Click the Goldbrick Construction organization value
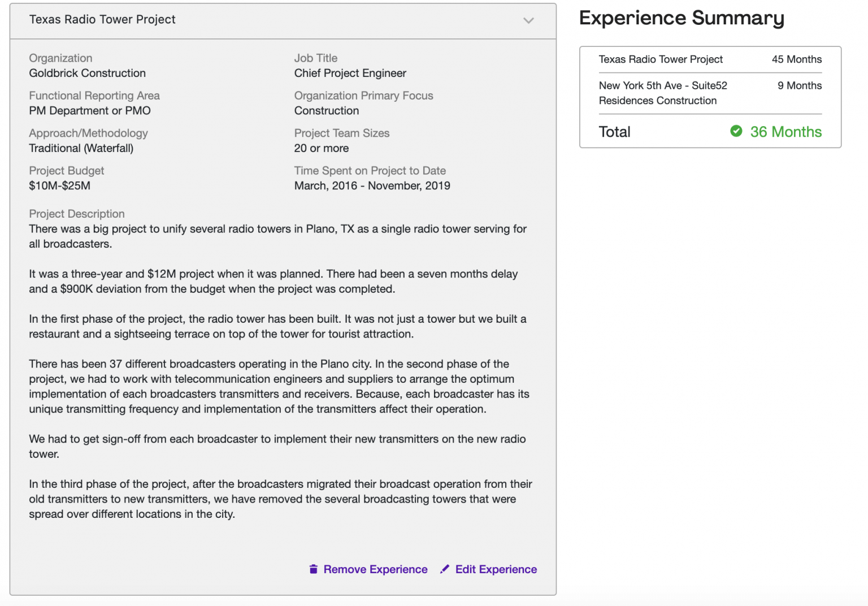The image size is (868, 606). tap(87, 73)
